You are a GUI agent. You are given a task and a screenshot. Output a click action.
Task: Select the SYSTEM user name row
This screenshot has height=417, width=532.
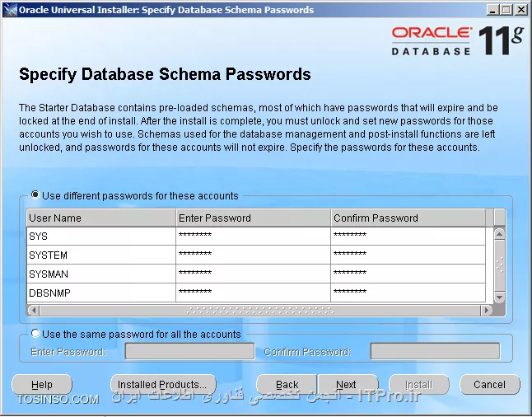[101, 255]
